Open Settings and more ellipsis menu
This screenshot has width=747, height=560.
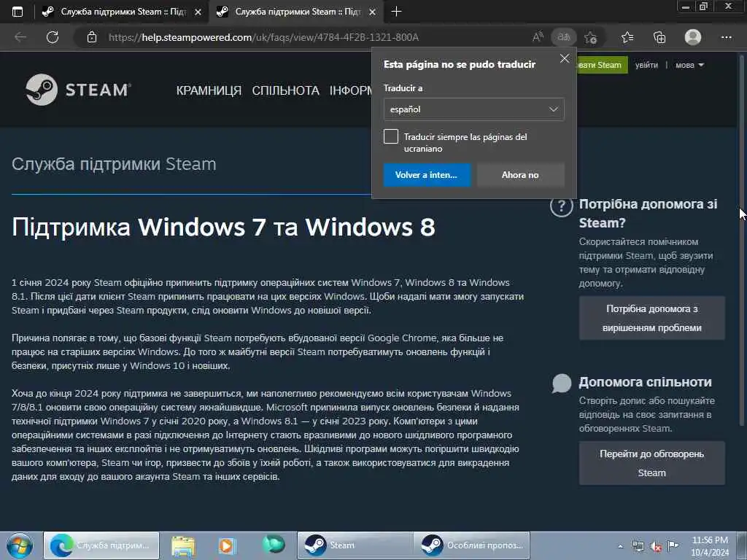(x=726, y=37)
